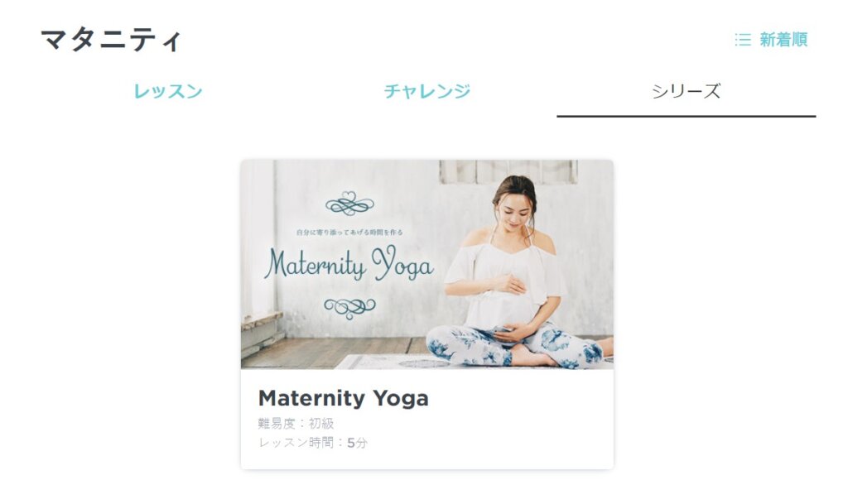Viewport: 848px width, 504px height.
Task: Switch to the レッスン tab
Action: coord(168,91)
